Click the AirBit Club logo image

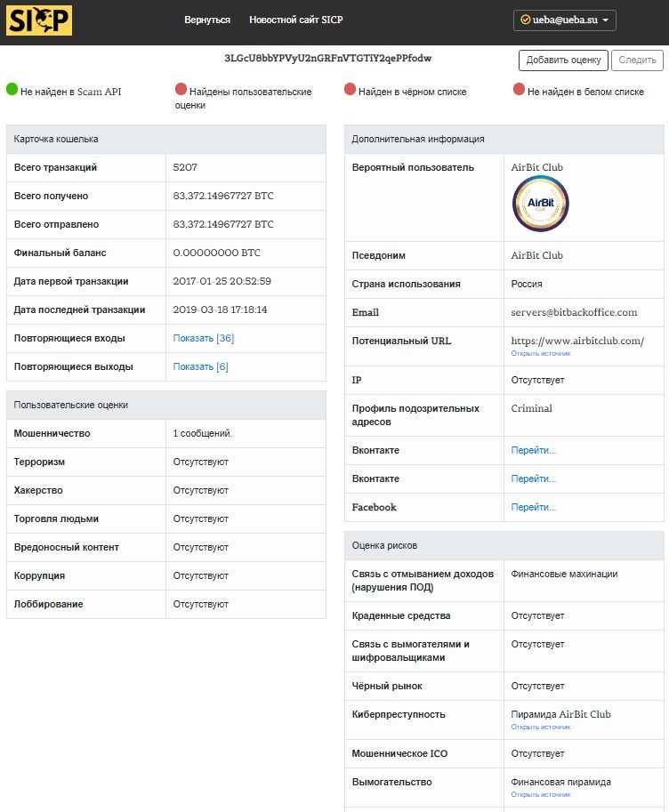(x=540, y=204)
